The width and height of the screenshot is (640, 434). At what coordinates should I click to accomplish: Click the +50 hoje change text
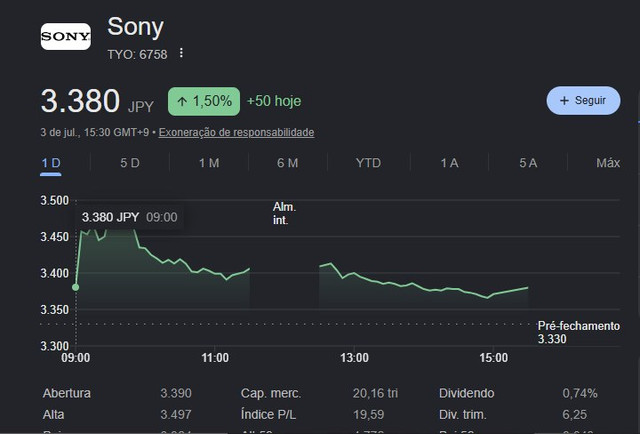(274, 101)
